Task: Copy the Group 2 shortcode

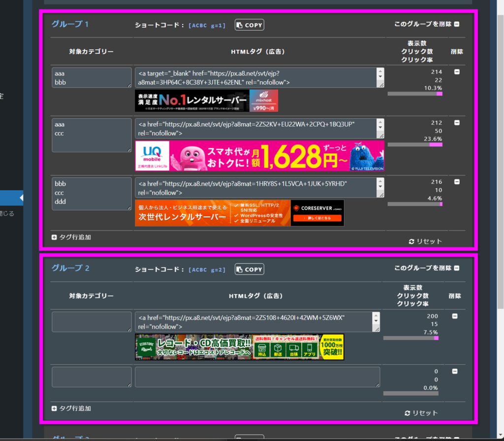Action: point(249,269)
